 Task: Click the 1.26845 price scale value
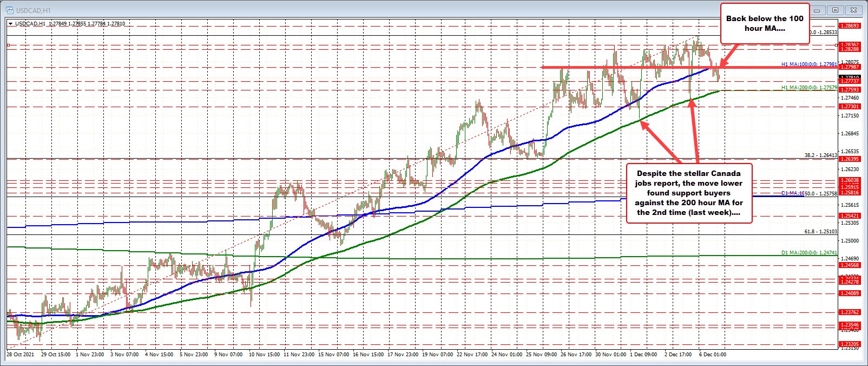pos(850,133)
